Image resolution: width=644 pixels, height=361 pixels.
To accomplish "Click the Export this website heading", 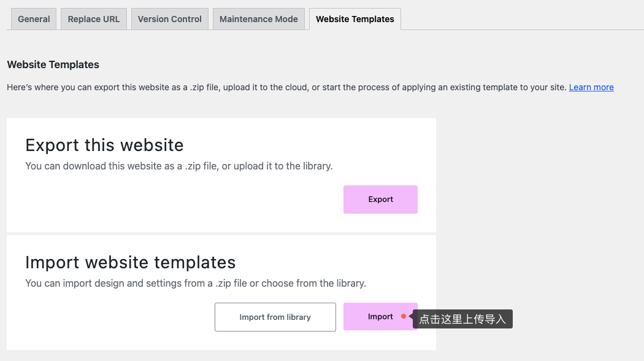I will pos(104,145).
